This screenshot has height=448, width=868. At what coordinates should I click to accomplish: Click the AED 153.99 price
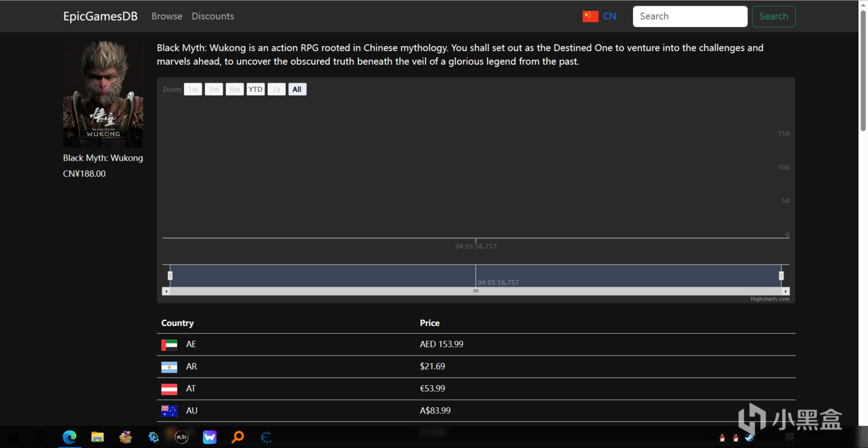tap(442, 345)
